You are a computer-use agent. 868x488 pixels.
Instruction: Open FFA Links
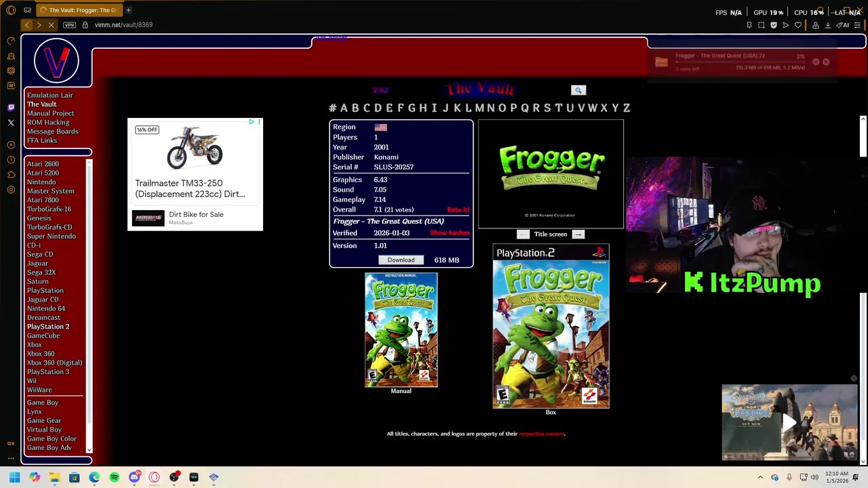pos(42,140)
